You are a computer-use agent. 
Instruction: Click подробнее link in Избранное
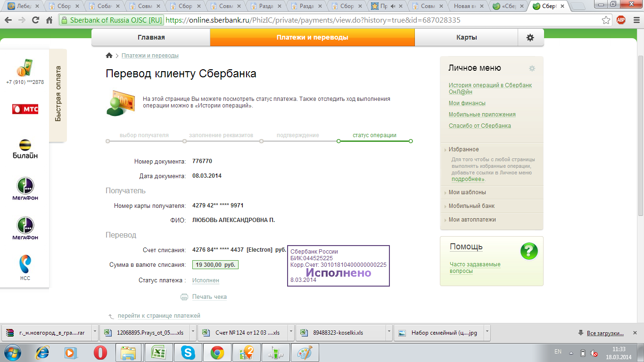(467, 179)
